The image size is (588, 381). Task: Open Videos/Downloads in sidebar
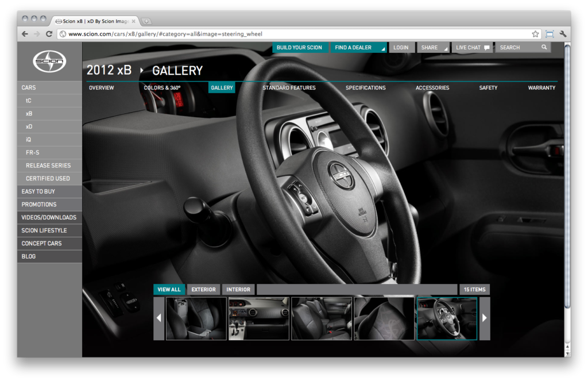(49, 217)
